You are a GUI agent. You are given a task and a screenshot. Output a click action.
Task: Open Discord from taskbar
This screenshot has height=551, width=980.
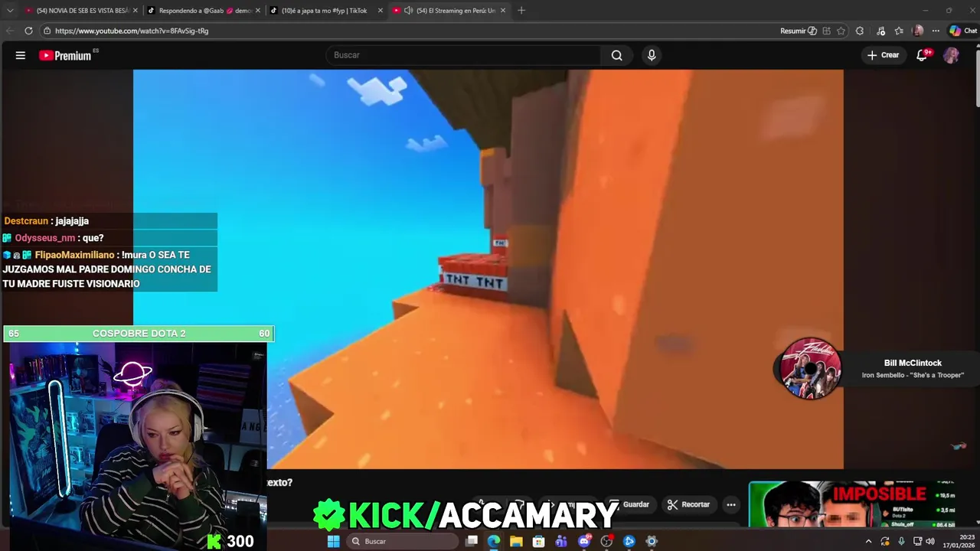point(584,541)
